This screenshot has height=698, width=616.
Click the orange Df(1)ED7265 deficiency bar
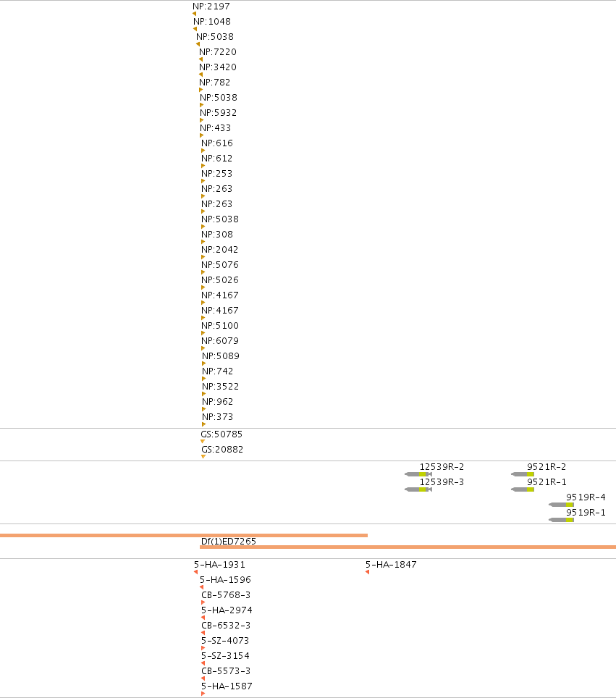(408, 547)
